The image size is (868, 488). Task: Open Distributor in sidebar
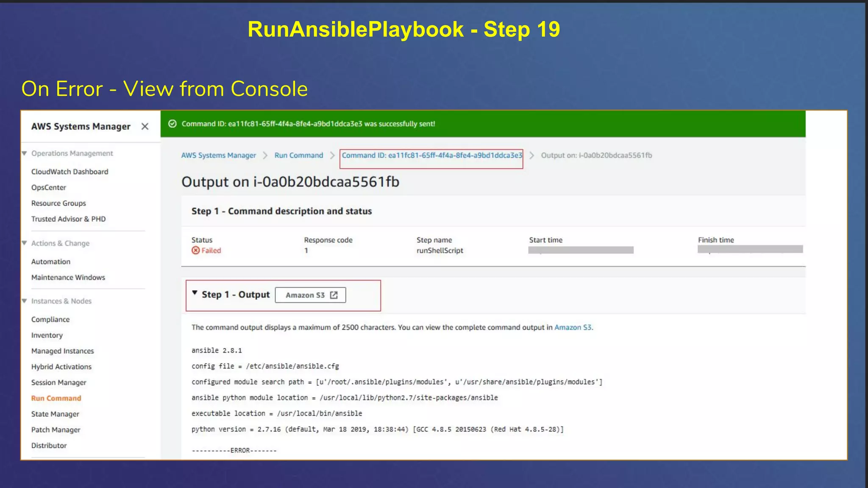point(49,446)
